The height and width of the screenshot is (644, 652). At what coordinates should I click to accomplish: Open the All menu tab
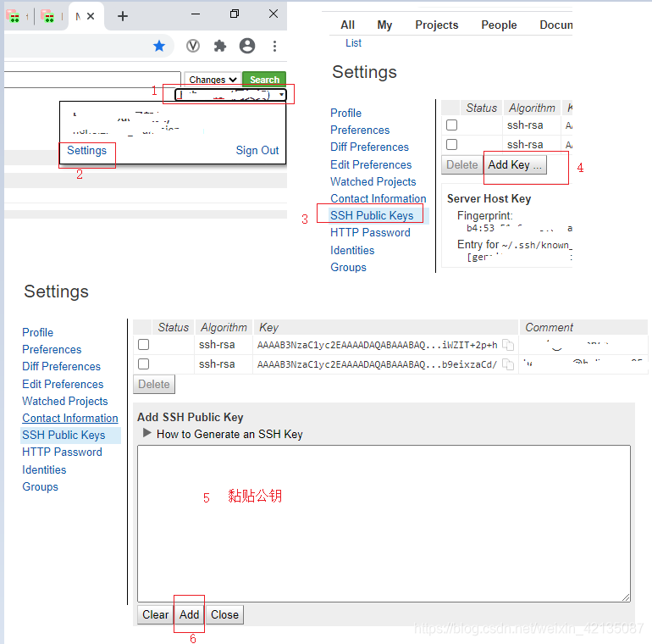pos(348,25)
